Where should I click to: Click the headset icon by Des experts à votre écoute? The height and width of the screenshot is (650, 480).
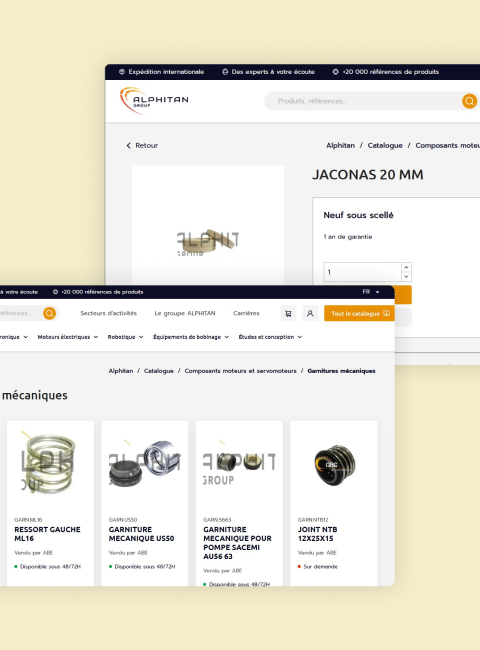225,72
